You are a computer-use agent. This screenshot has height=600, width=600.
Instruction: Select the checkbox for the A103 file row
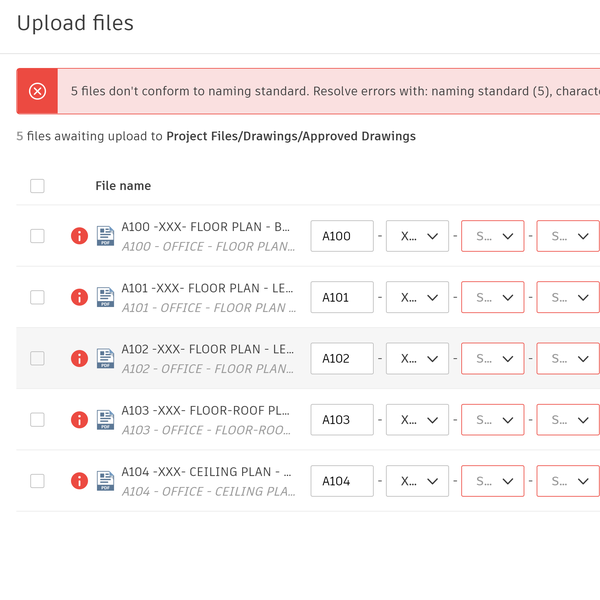click(x=37, y=420)
